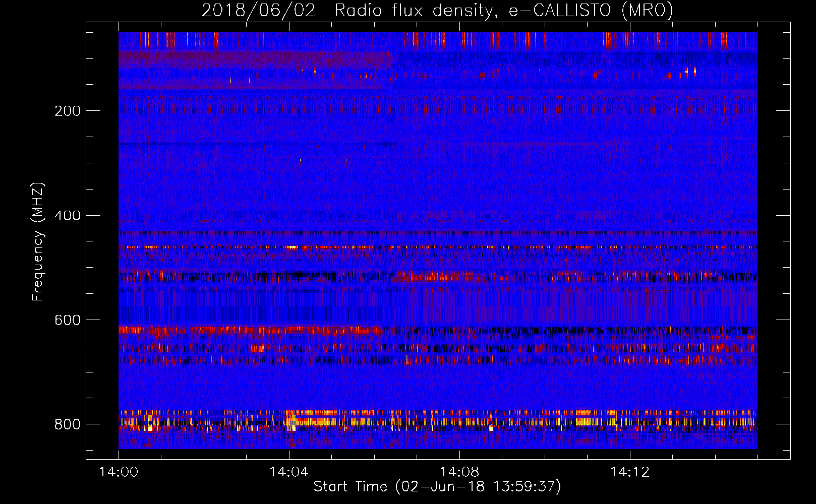816x504 pixels.
Task: Click the 'Start Time (02-Jun-18 13:59:37)' axis label
Action: click(x=437, y=487)
